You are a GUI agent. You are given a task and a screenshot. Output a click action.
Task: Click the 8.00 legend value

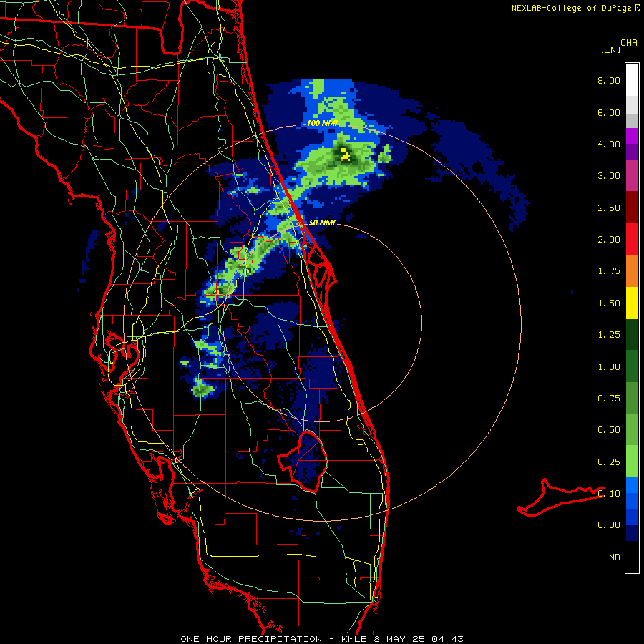pos(609,80)
